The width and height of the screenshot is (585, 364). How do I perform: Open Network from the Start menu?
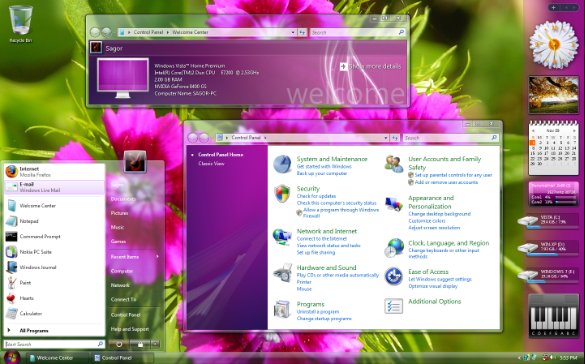(120, 285)
